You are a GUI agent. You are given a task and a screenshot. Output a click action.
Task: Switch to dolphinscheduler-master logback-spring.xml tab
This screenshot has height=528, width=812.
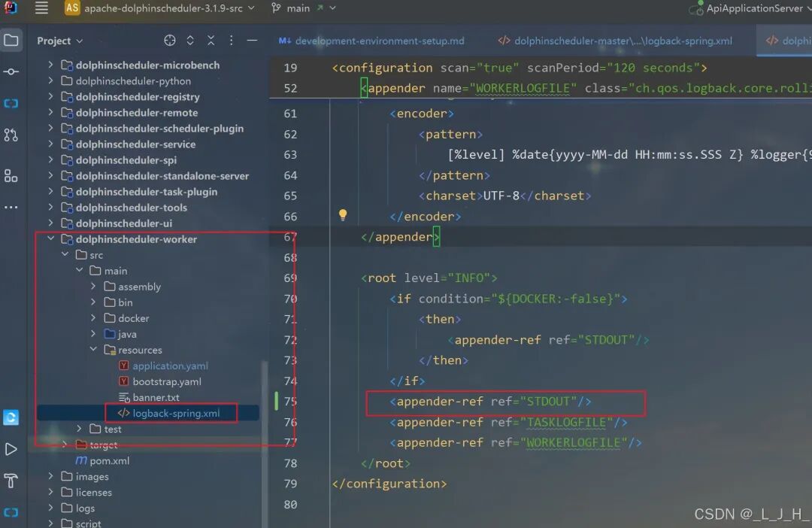pos(615,41)
